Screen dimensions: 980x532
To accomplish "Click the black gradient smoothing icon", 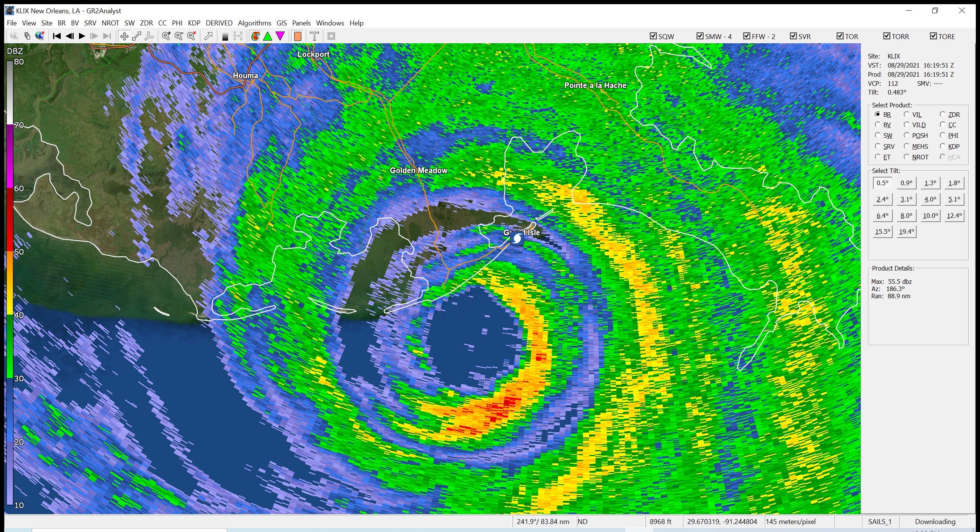I will coord(225,36).
